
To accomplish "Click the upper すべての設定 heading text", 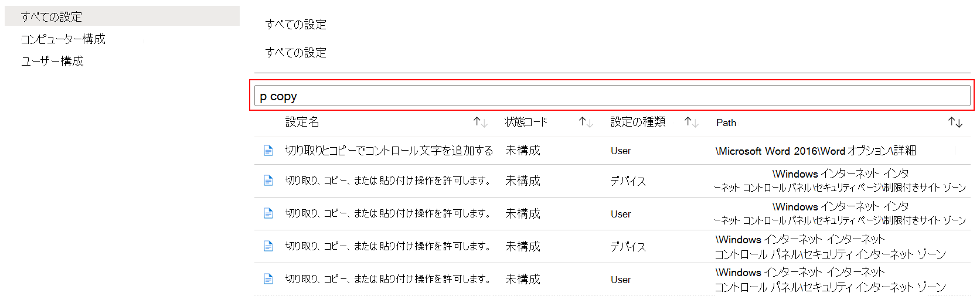I will pyautogui.click(x=295, y=25).
